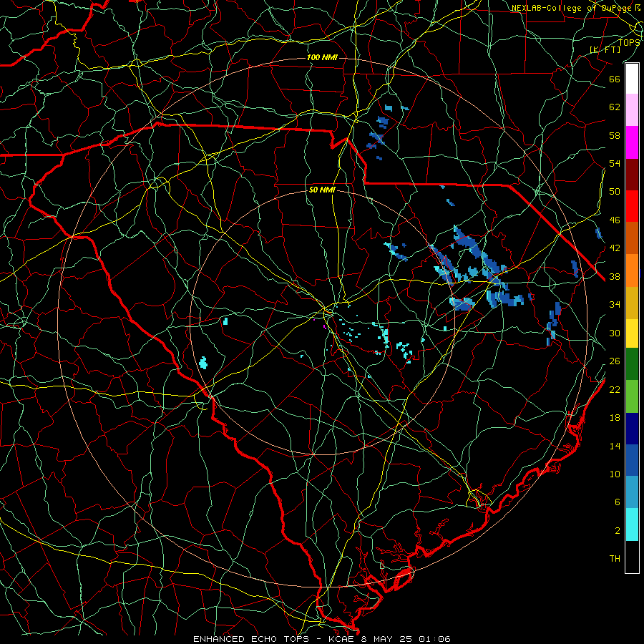Click the legend value '46'
The height and width of the screenshot is (644, 644).
pyautogui.click(x=615, y=220)
